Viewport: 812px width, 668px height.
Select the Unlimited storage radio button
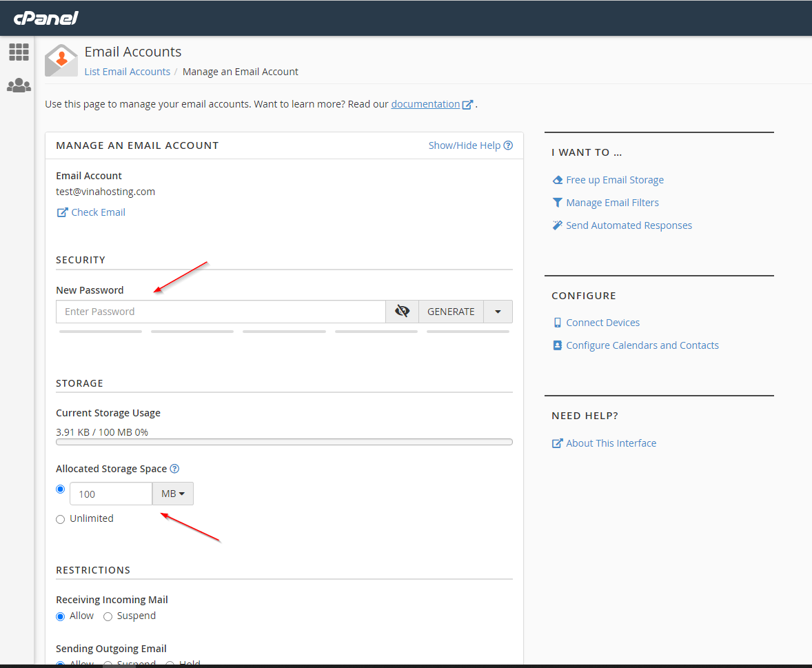(61, 519)
